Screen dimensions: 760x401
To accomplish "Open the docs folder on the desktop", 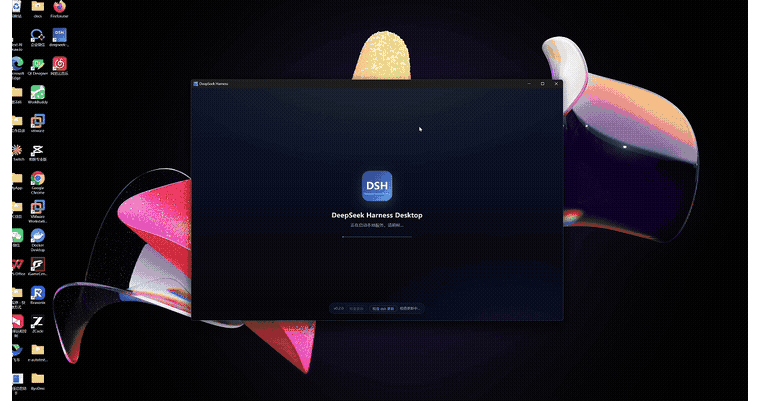I will coord(38,9).
